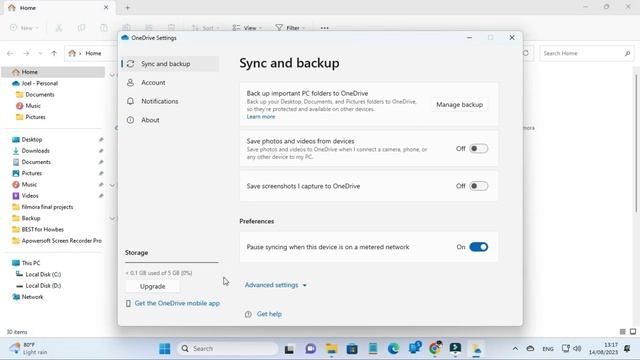Open File Explorer from taskbar
The width and height of the screenshot is (640, 360).
click(331, 349)
